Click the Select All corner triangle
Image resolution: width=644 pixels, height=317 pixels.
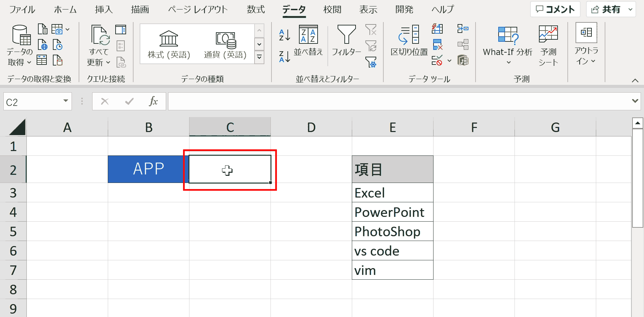(17, 127)
